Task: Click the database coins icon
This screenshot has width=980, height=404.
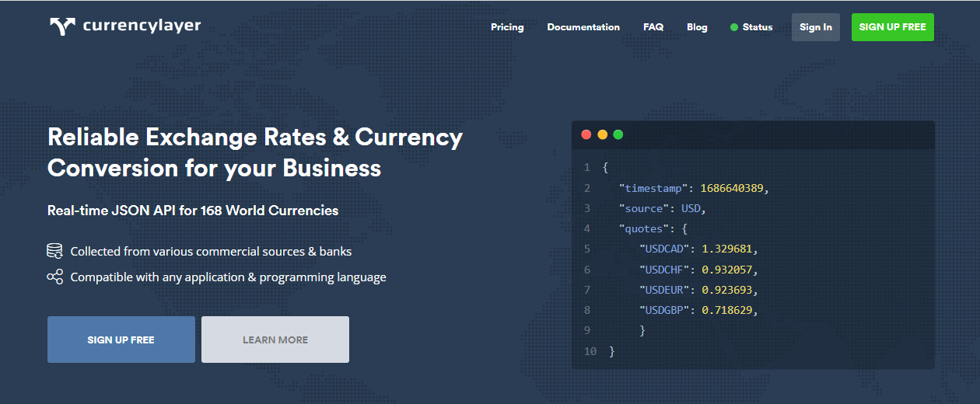Action: (x=54, y=251)
